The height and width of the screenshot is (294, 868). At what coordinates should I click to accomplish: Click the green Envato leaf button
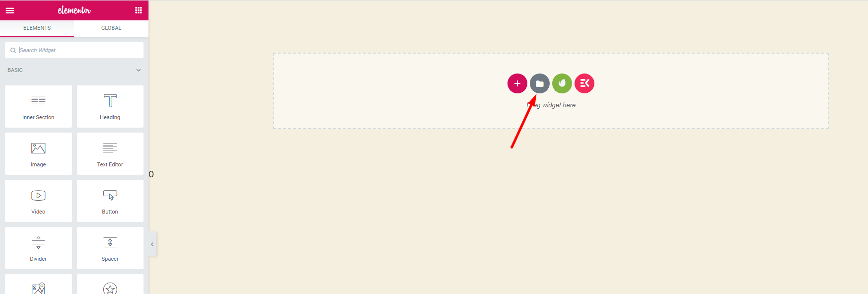562,83
